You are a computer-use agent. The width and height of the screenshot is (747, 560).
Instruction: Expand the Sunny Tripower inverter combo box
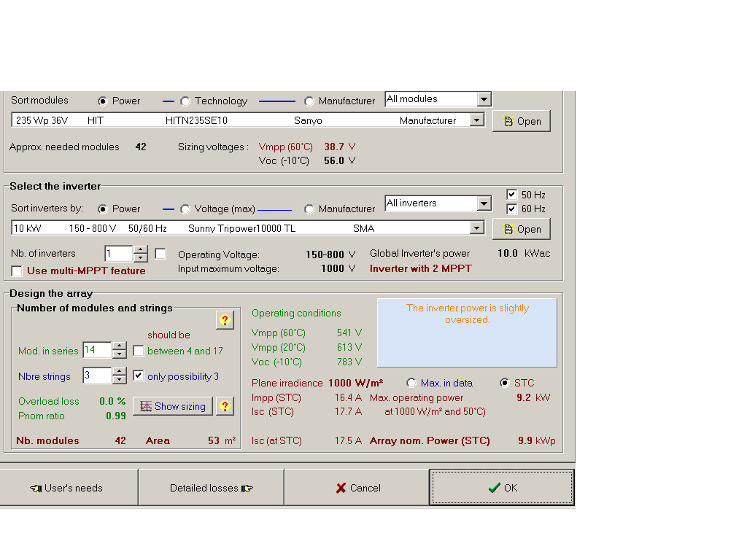tap(479, 227)
